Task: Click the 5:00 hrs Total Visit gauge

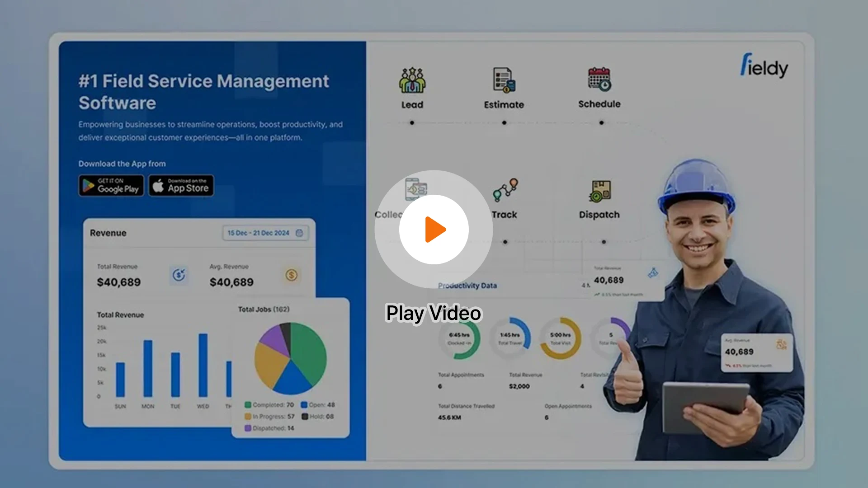Action: click(x=560, y=338)
